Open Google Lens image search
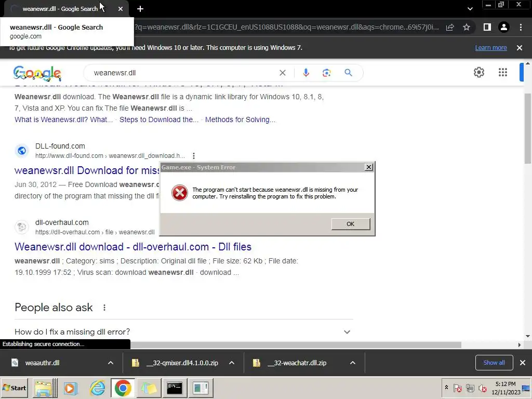This screenshot has height=399, width=532. click(x=326, y=73)
